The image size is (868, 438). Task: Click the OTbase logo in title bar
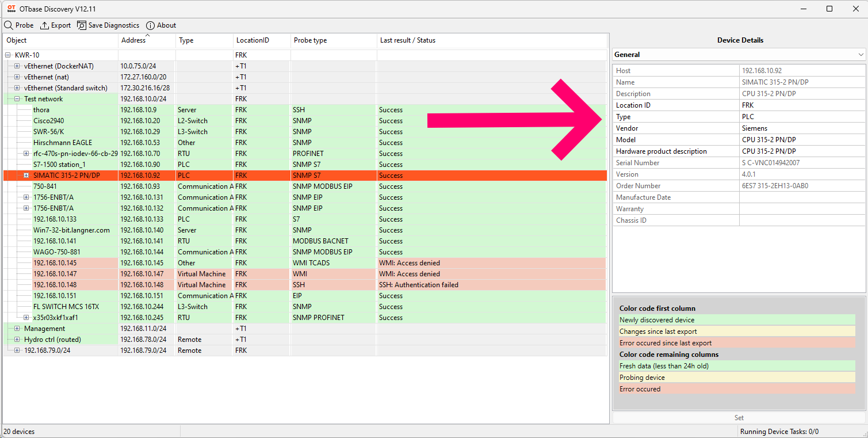[12, 9]
